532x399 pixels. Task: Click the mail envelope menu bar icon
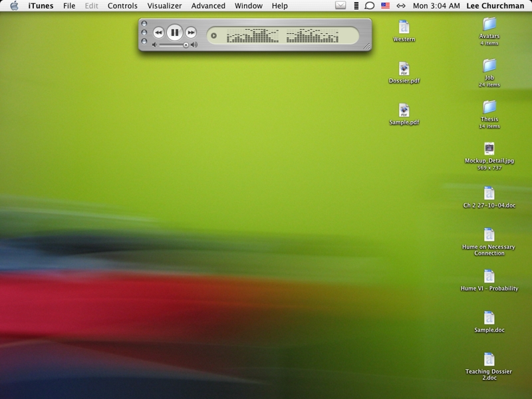click(x=340, y=6)
